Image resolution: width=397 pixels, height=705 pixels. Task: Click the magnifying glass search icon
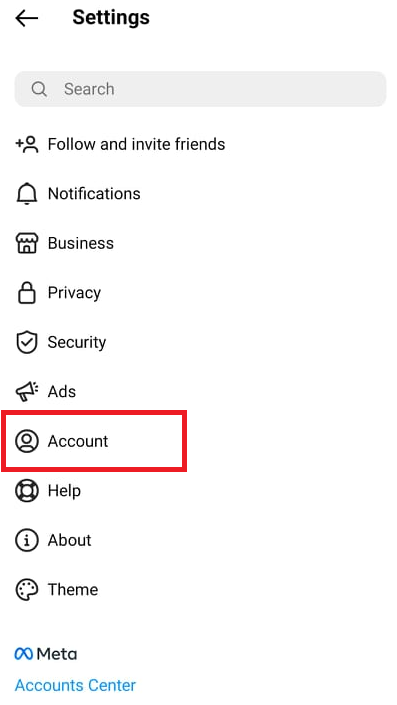(x=39, y=89)
